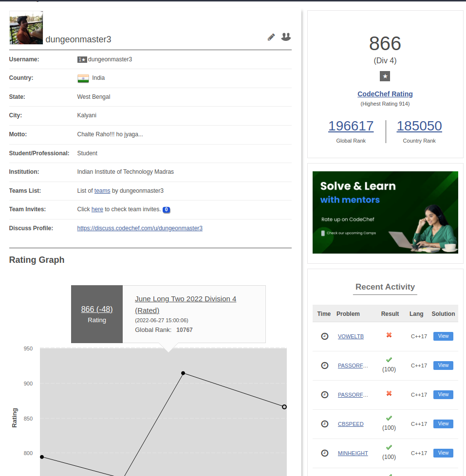The width and height of the screenshot is (466, 476).
Task: Click the India flag icon
Action: coord(83,78)
